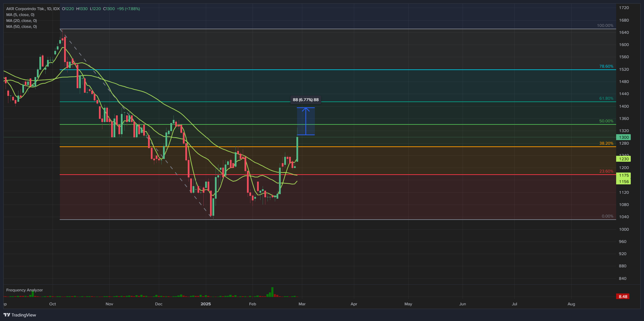
Task: Click Mar on the time axis
Action: pos(302,304)
